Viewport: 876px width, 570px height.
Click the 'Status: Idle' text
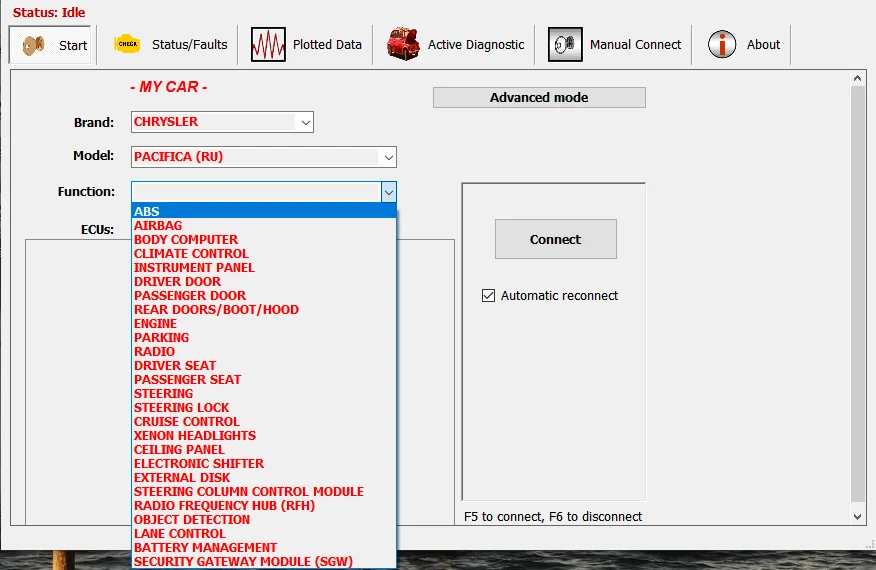click(x=49, y=12)
